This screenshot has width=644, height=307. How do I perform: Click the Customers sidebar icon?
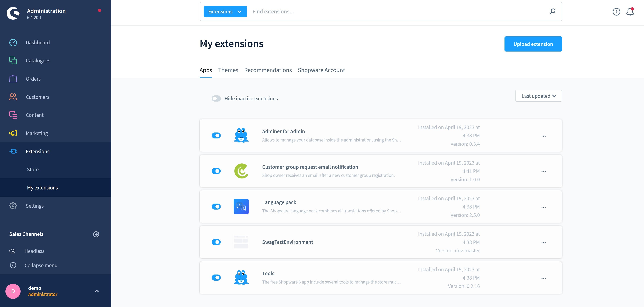click(13, 97)
